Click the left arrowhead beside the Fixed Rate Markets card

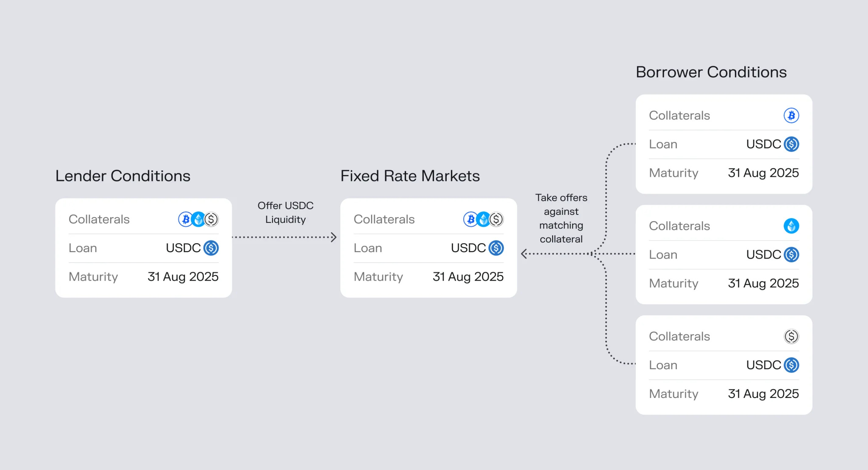[x=524, y=254]
